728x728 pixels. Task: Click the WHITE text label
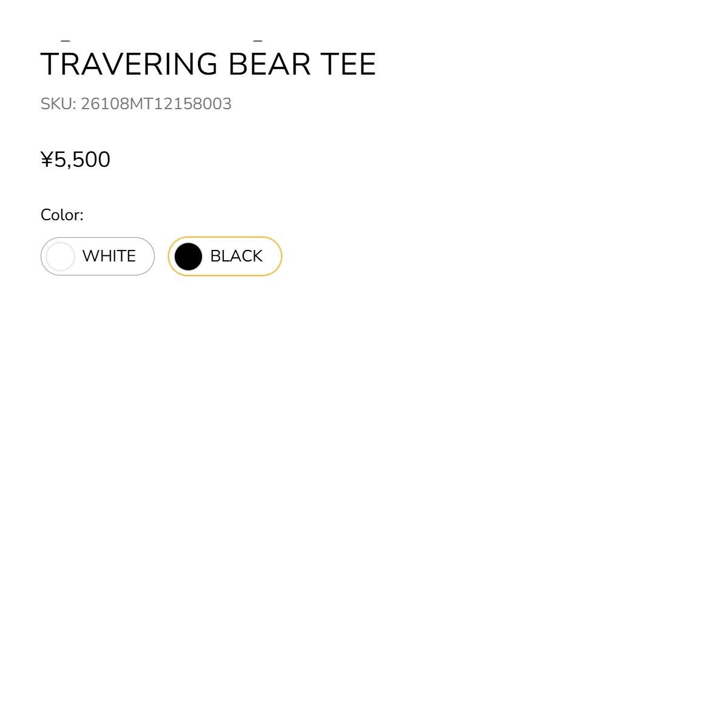[109, 256]
